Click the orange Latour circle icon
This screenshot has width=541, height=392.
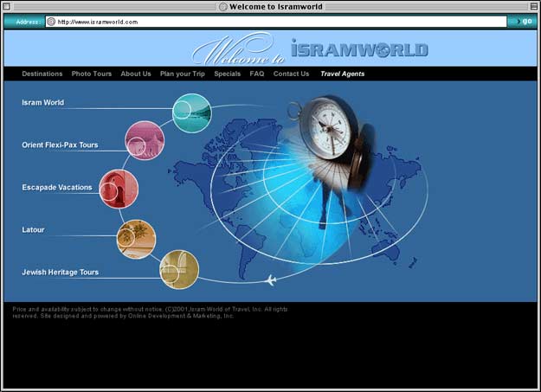136,239
